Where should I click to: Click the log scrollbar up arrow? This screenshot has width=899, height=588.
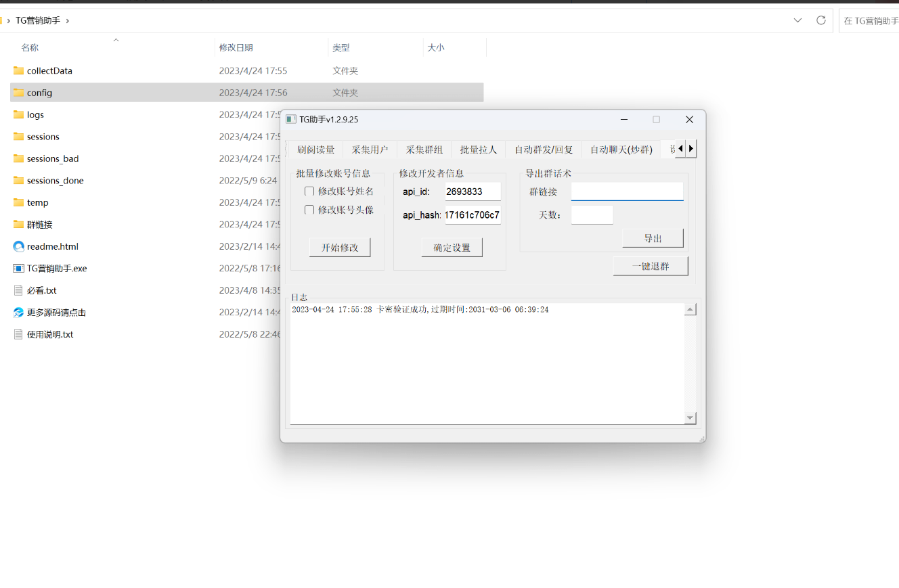(690, 310)
